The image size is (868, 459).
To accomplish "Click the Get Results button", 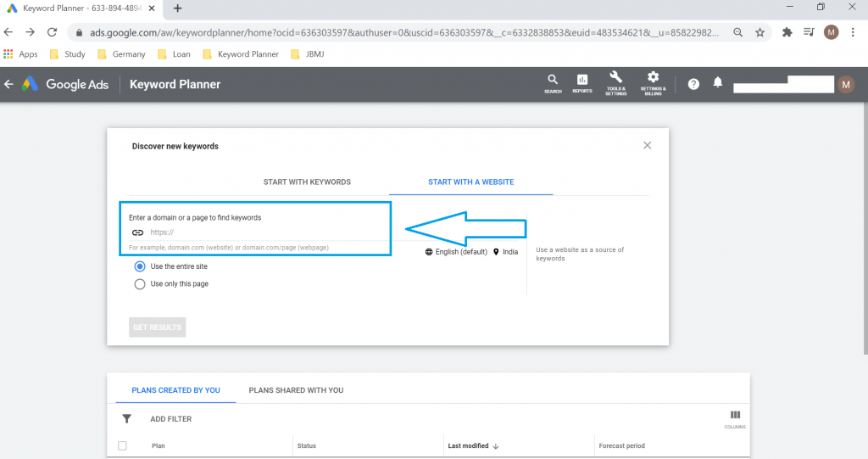I will click(x=157, y=327).
